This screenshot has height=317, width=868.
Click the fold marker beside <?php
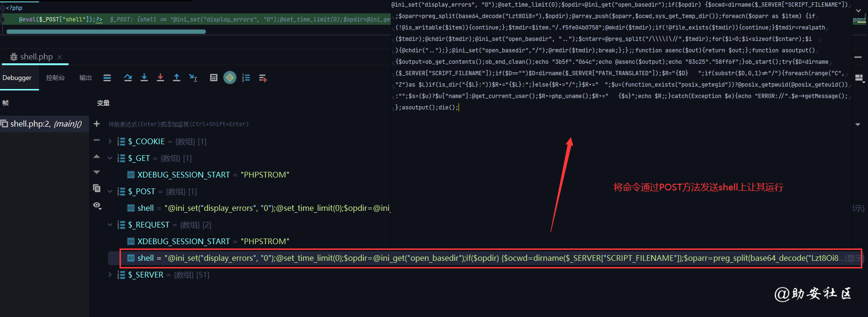[x=2, y=8]
